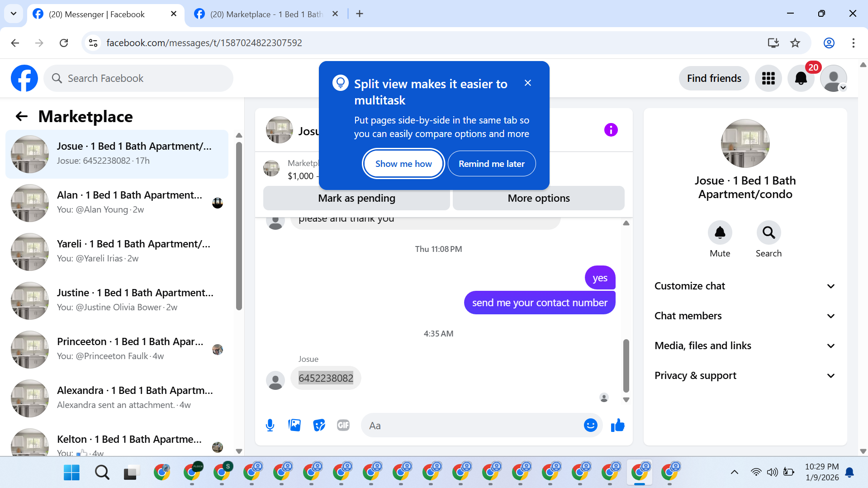Open conversation information purple icon
The height and width of the screenshot is (488, 868).
(x=611, y=130)
